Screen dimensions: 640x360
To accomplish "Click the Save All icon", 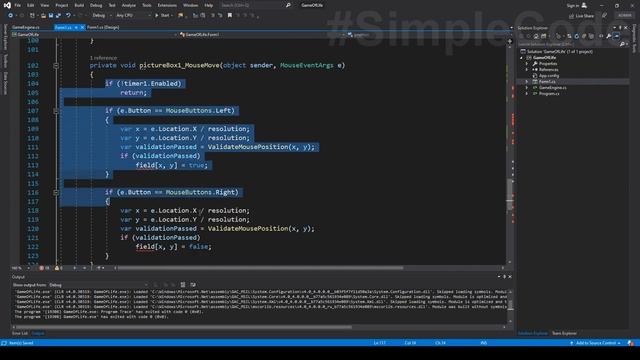I will tap(58, 16).
